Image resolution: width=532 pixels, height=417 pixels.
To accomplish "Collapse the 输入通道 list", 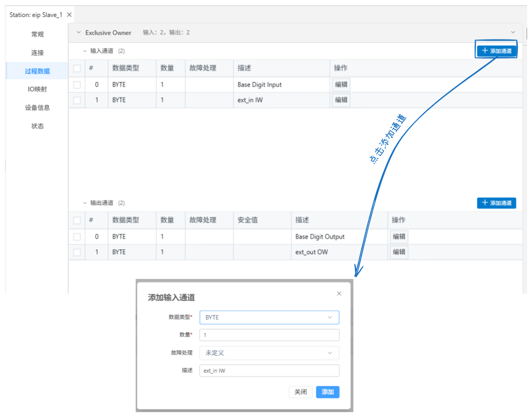I will 85,51.
